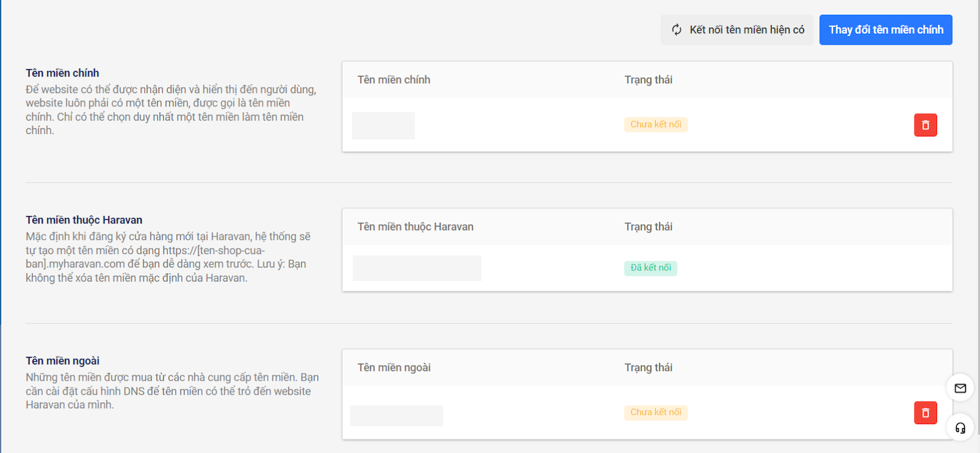
Task: Delete the main domain with trash icon
Action: (925, 125)
